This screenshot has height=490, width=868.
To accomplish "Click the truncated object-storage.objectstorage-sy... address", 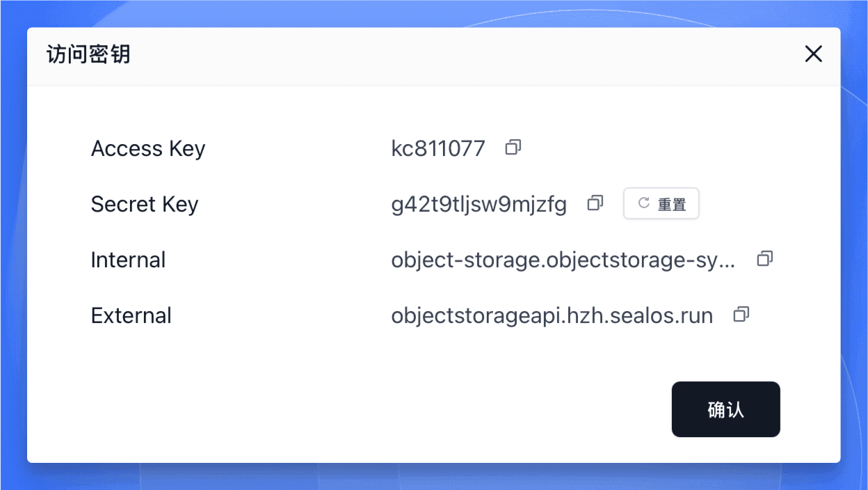I will click(563, 260).
